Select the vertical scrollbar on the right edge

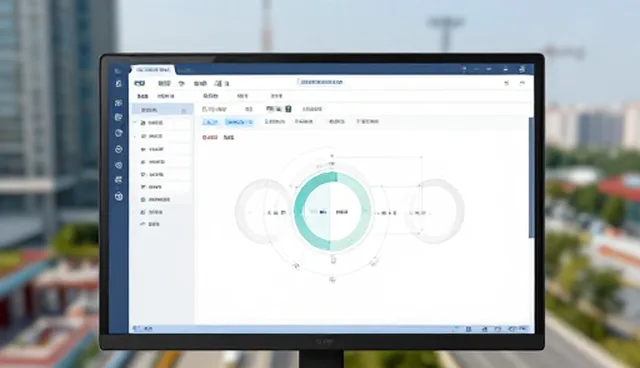click(531, 177)
